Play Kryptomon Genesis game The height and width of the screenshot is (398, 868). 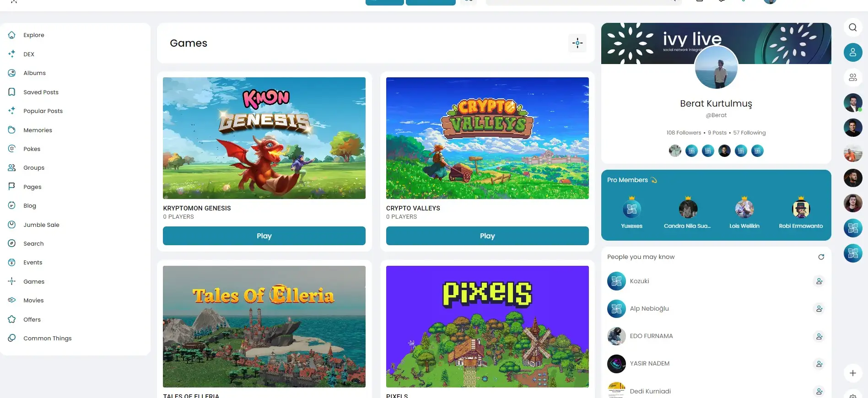click(x=264, y=236)
